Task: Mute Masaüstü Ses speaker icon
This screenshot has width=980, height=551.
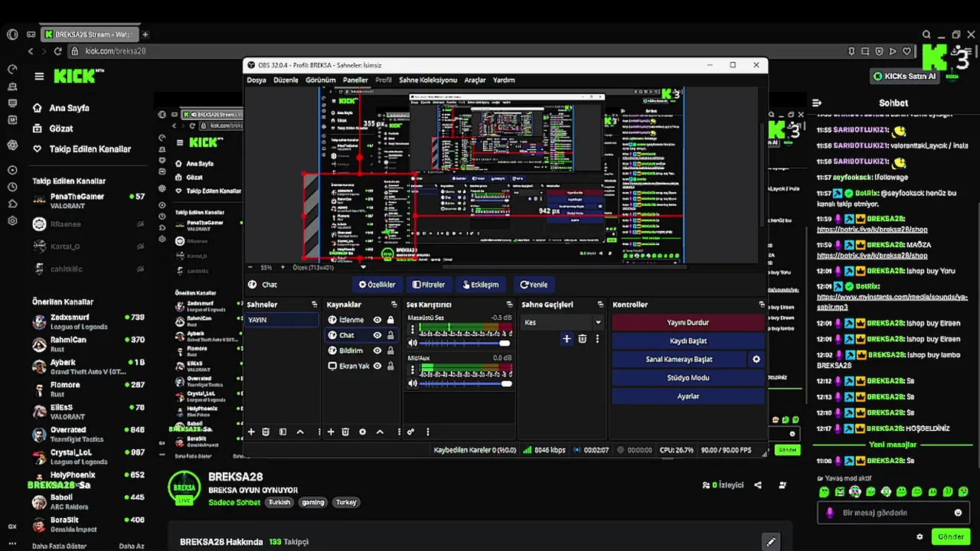Action: point(413,343)
